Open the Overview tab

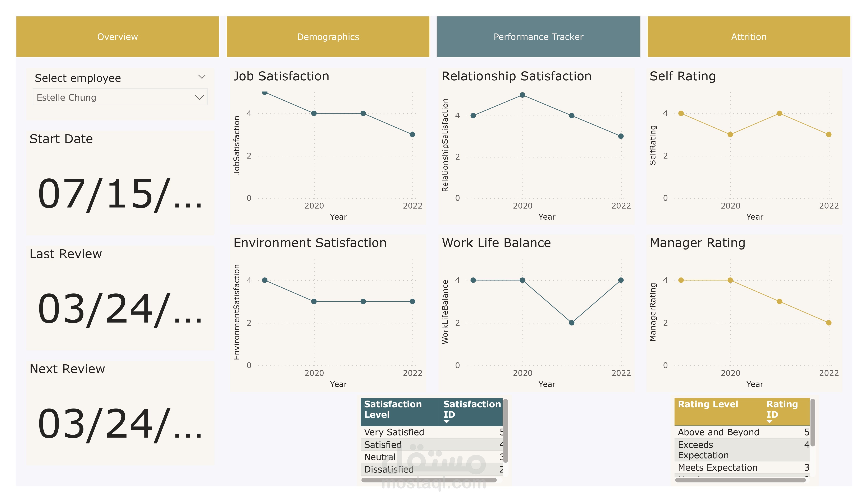pyautogui.click(x=118, y=37)
